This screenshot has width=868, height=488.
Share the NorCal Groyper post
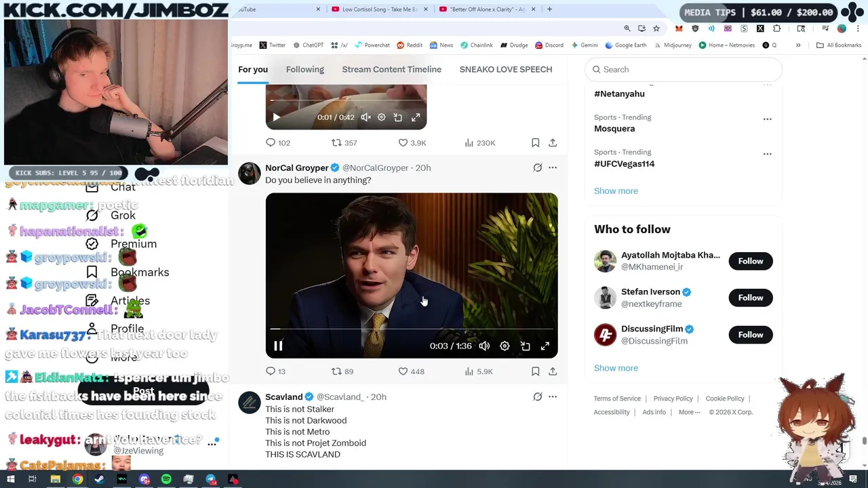point(553,371)
